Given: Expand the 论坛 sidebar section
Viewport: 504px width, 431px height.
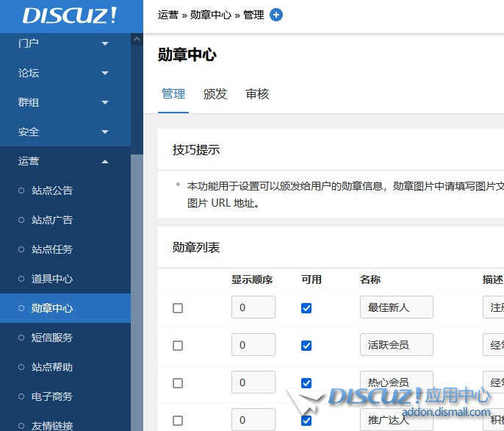Looking at the screenshot, I should (x=65, y=73).
